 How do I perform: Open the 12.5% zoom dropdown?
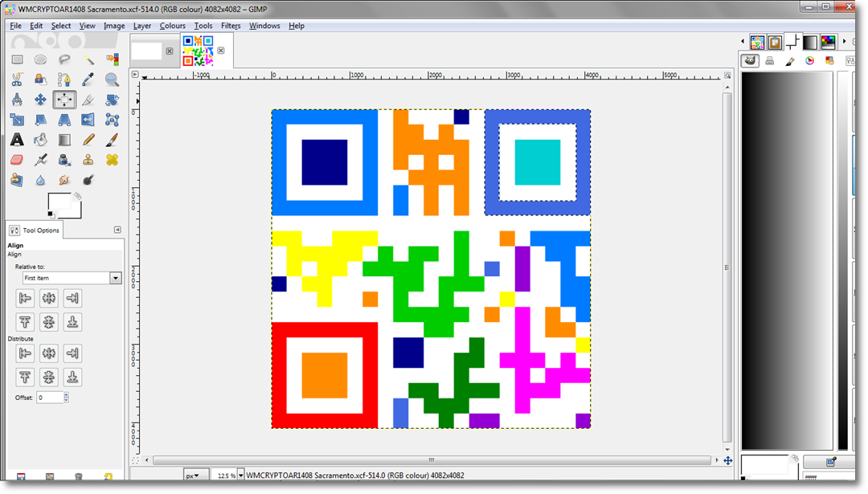241,476
